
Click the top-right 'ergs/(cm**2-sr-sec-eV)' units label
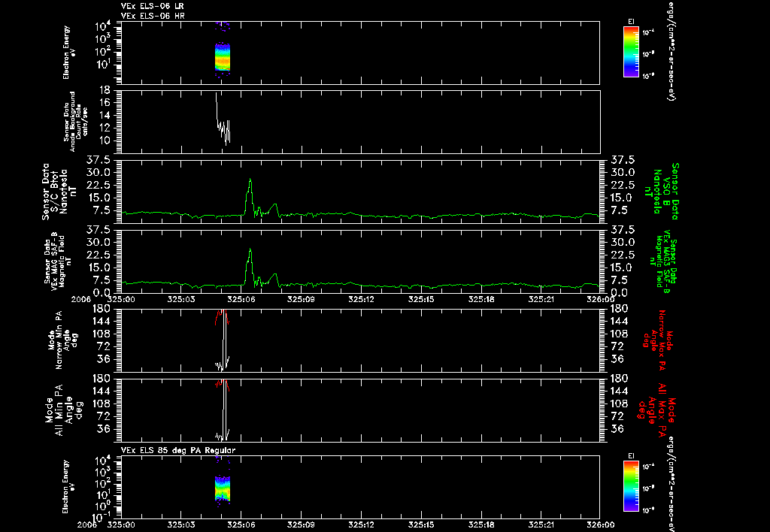pyautogui.click(x=670, y=50)
